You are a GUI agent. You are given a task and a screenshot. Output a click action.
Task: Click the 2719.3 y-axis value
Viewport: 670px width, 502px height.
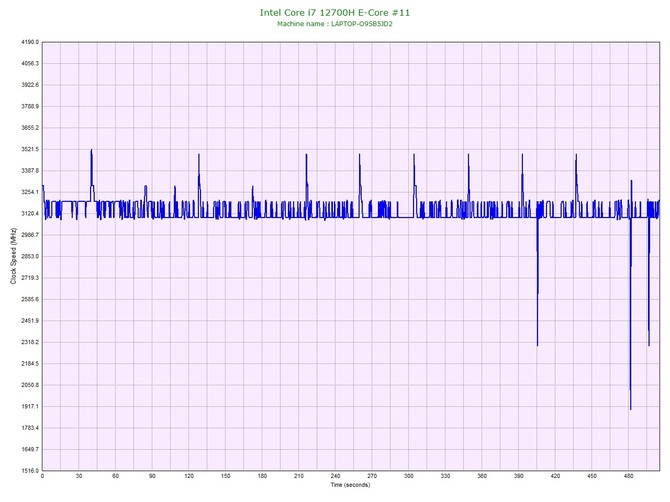pos(30,278)
